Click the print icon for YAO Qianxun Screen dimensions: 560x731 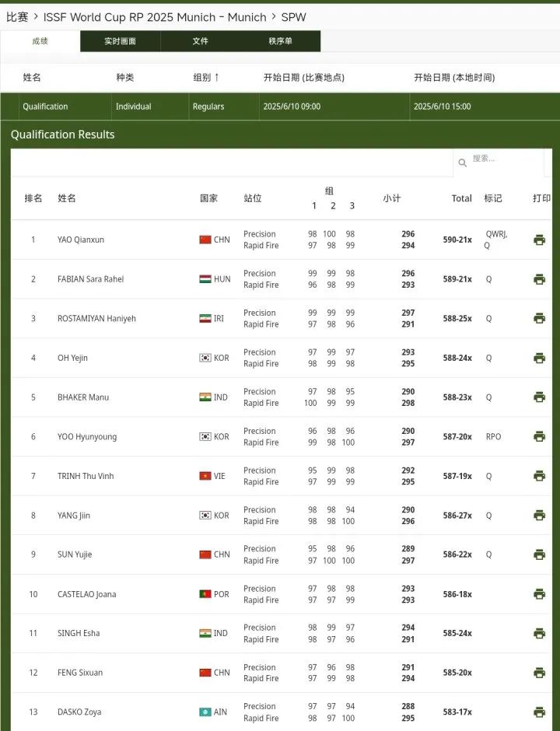(539, 240)
